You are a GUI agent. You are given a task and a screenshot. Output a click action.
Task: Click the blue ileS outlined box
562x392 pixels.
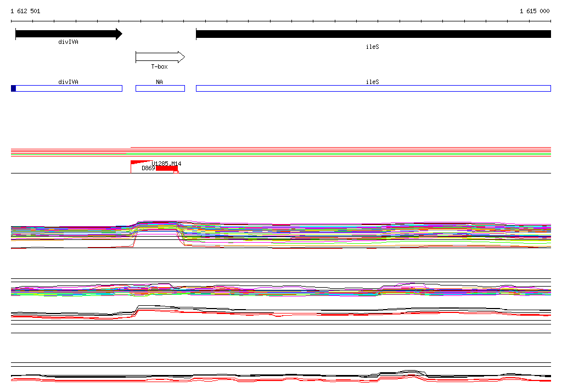point(373,88)
